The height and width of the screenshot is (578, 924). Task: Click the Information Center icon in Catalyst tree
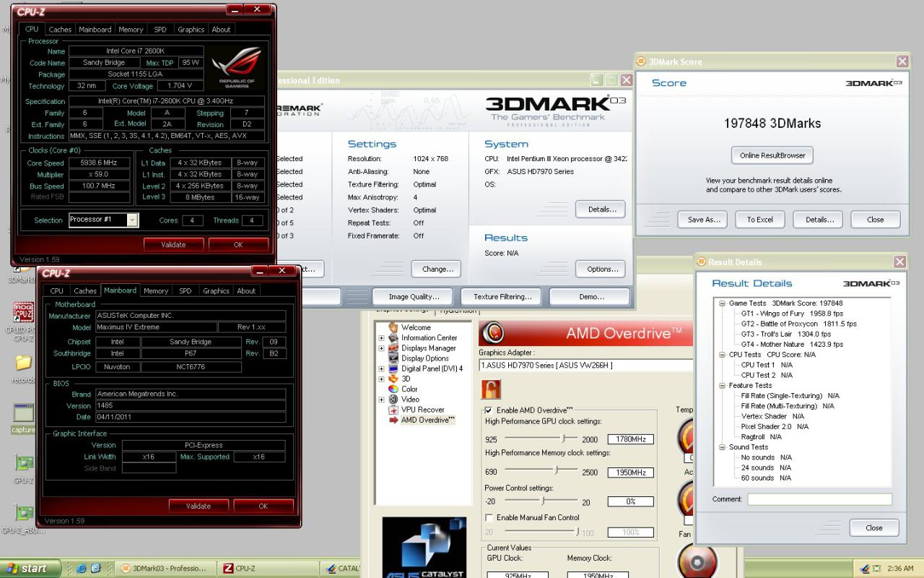393,337
